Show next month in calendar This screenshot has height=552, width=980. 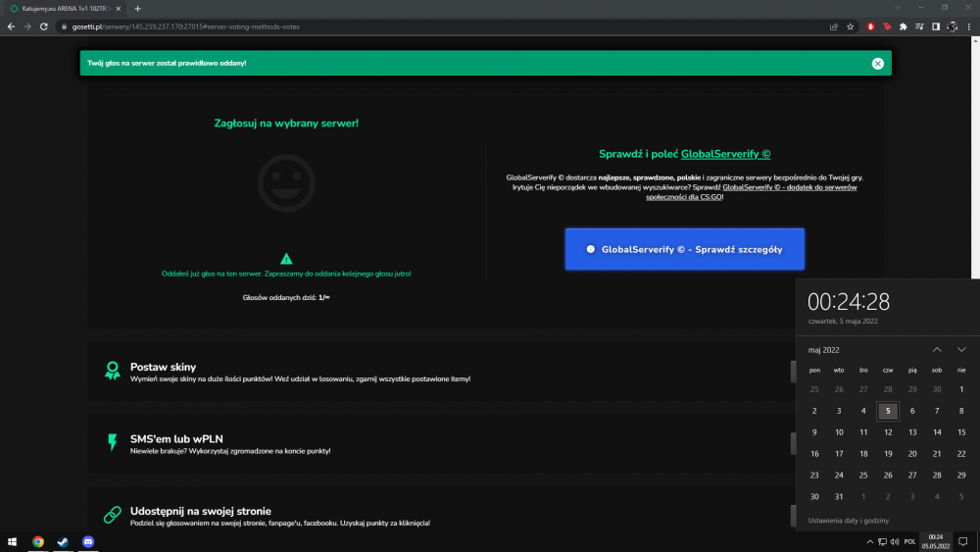[961, 349]
